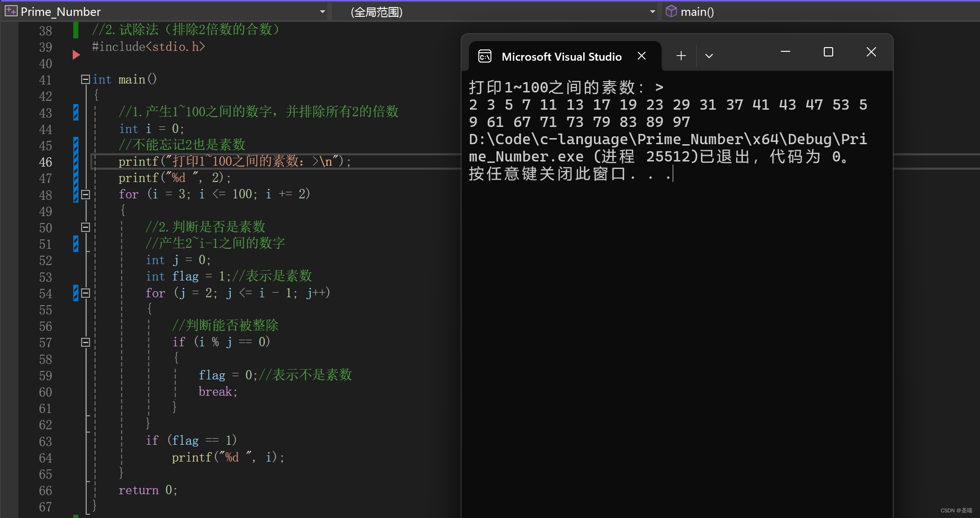The width and height of the screenshot is (980, 518).
Task: Click the red breakpoint arrow at line 39
Action: click(76, 55)
